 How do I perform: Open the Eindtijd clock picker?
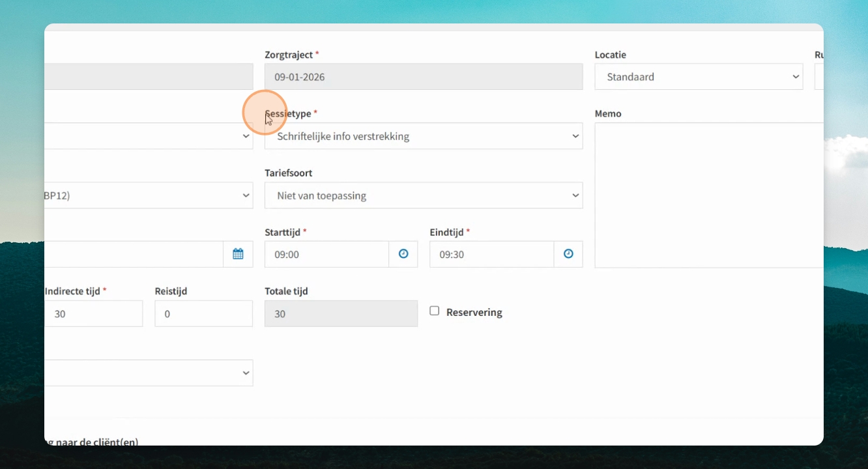coord(568,254)
